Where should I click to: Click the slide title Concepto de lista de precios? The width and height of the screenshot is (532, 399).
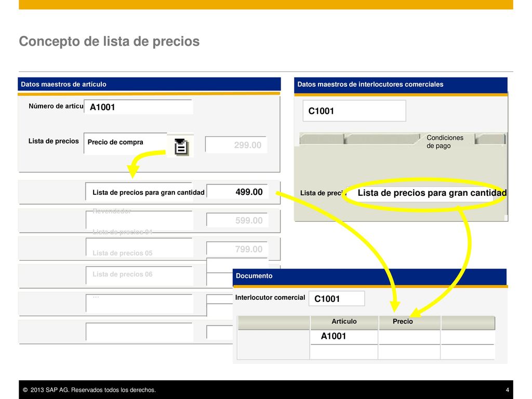pos(109,42)
